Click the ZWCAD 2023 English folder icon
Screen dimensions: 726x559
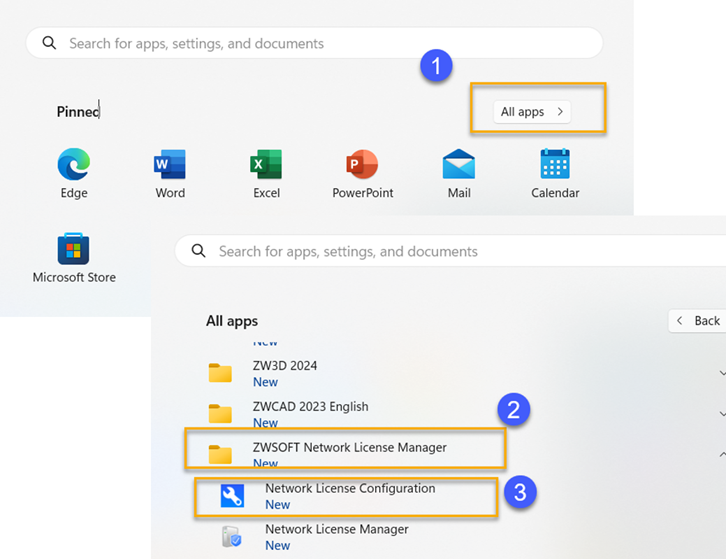coord(220,414)
